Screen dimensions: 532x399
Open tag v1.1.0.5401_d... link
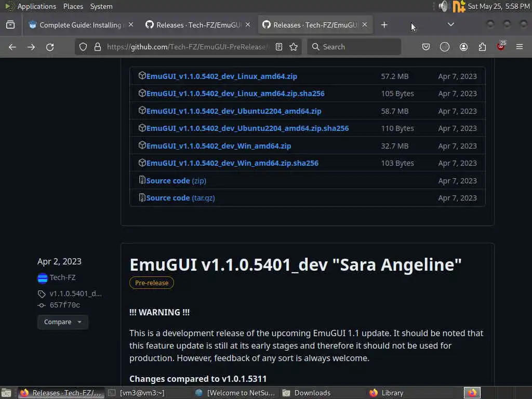coord(75,294)
